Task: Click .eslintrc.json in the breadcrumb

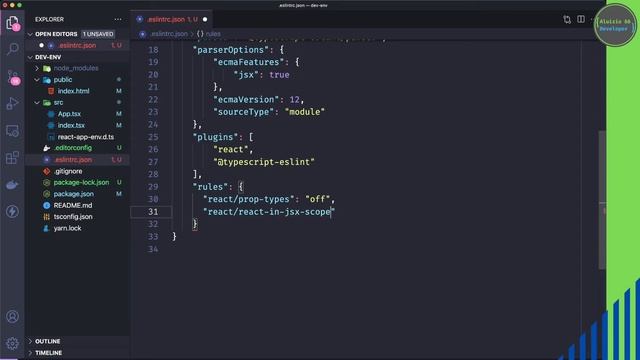Action: 169,34
